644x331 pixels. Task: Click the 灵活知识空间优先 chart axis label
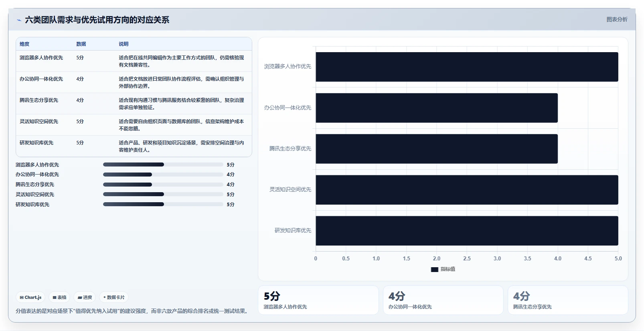(290, 190)
